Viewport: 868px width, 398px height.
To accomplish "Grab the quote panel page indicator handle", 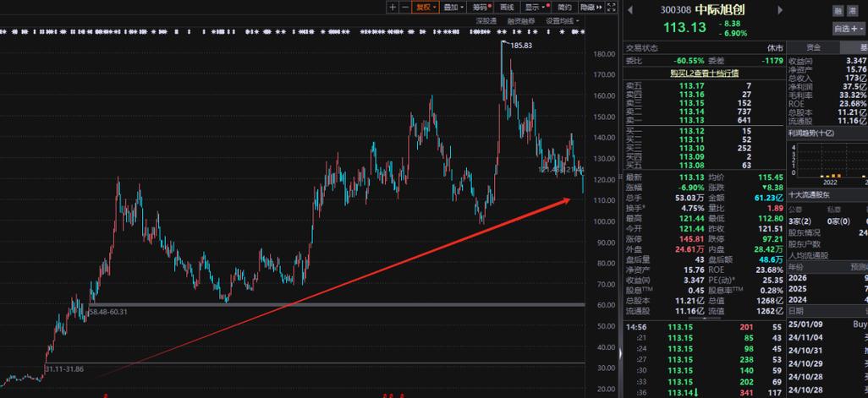I will [x=704, y=318].
